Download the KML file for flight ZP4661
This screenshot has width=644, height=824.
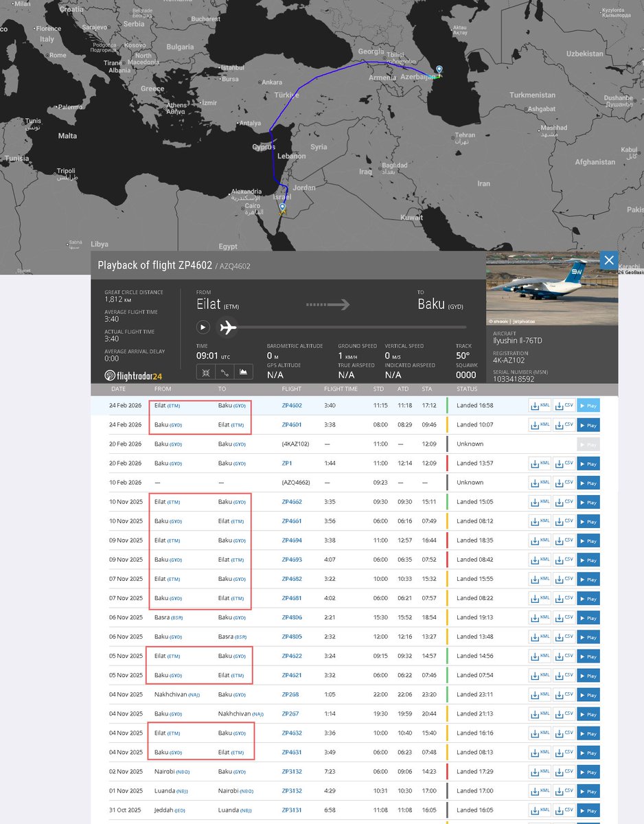point(540,521)
